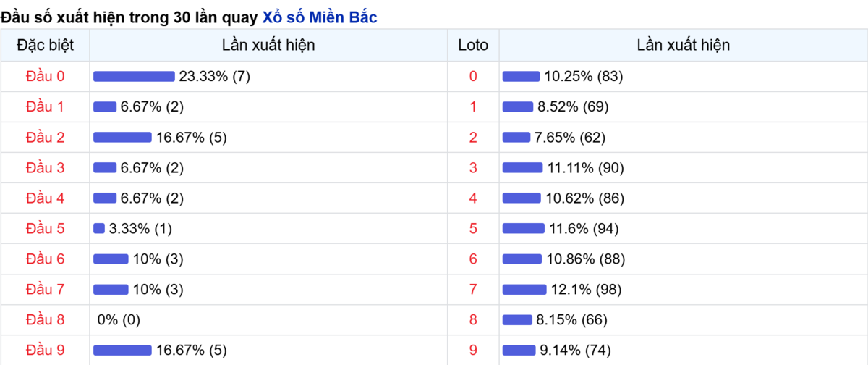The width and height of the screenshot is (868, 365).
Task: Click the Loto 5 bar at 11.6%
Action: click(x=523, y=228)
